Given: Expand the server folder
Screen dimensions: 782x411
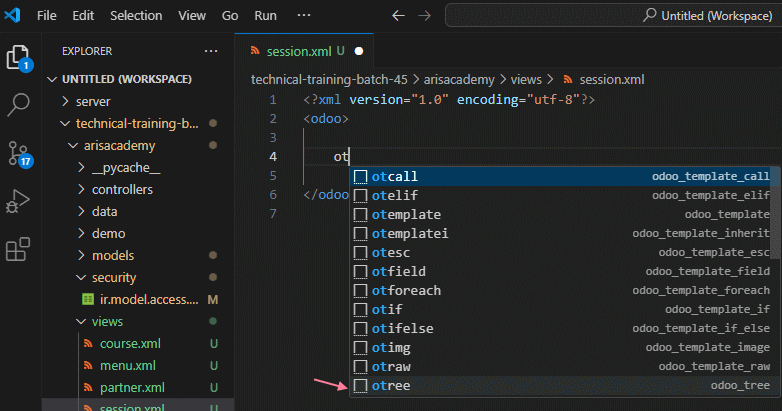Looking at the screenshot, I should (65, 101).
